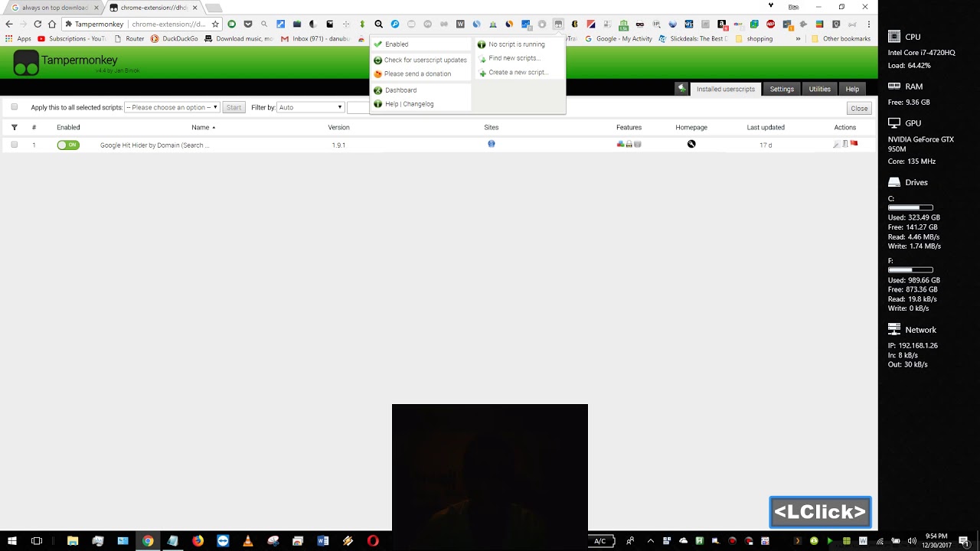Viewport: 980px width, 551px height.
Task: Open the 'Please choose an option' dropdown
Action: click(x=172, y=108)
